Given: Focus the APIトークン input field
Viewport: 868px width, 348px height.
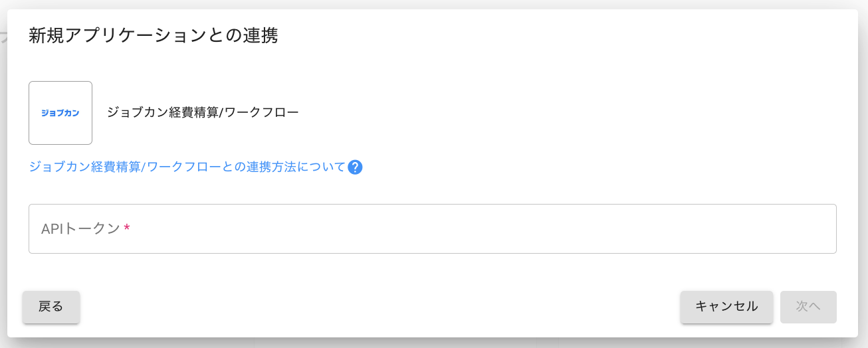Looking at the screenshot, I should 432,228.
